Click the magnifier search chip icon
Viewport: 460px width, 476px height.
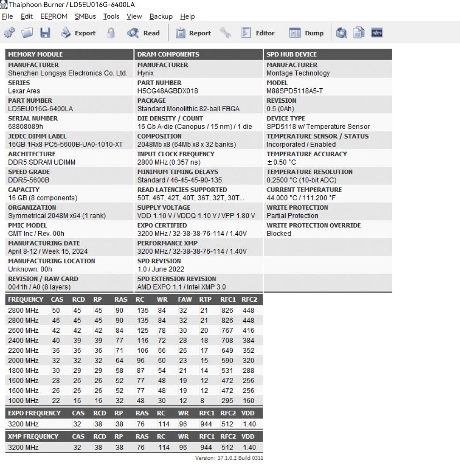pos(342,33)
